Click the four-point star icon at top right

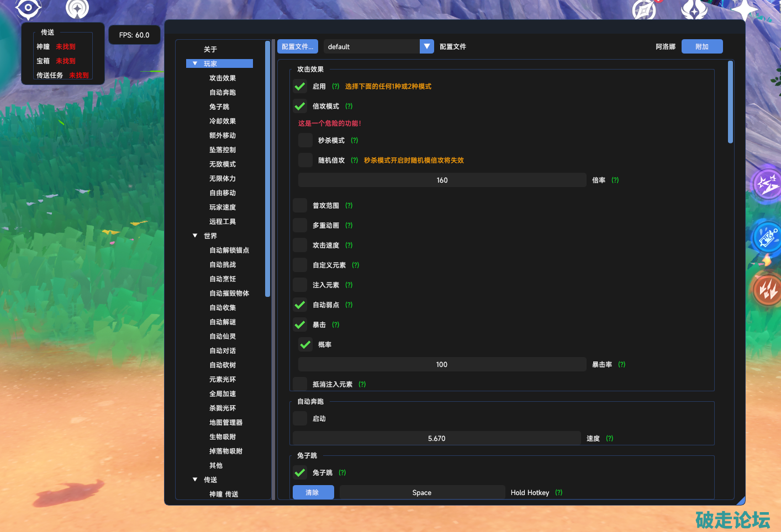coord(744,9)
